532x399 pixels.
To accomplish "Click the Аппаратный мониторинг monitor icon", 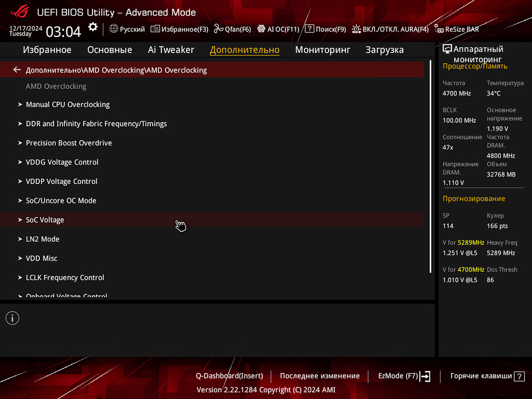I will point(447,49).
